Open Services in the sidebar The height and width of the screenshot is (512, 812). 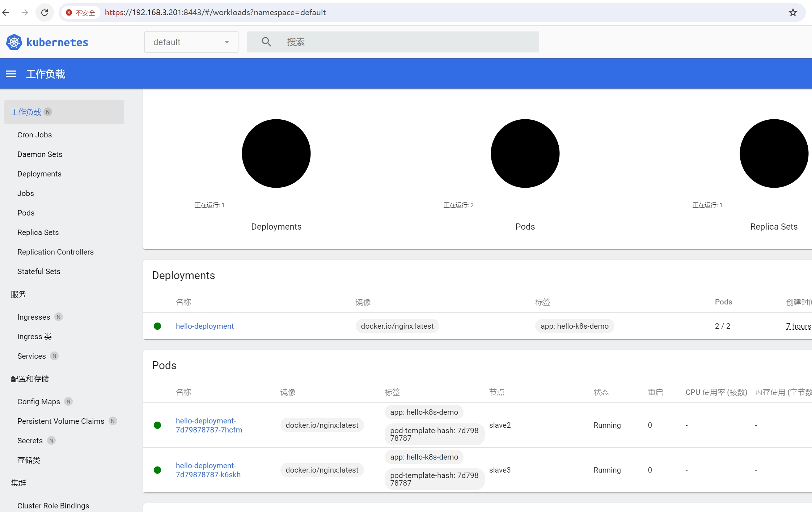31,356
